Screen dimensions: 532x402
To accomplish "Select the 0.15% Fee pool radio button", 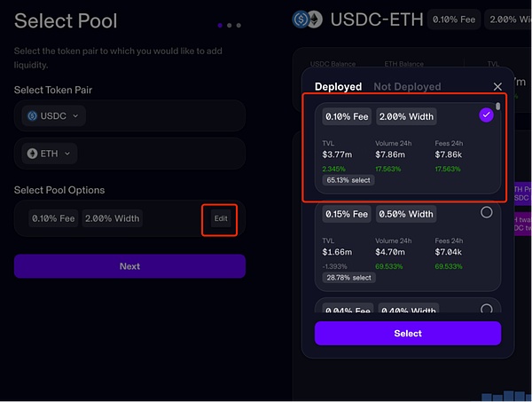I will (x=486, y=213).
